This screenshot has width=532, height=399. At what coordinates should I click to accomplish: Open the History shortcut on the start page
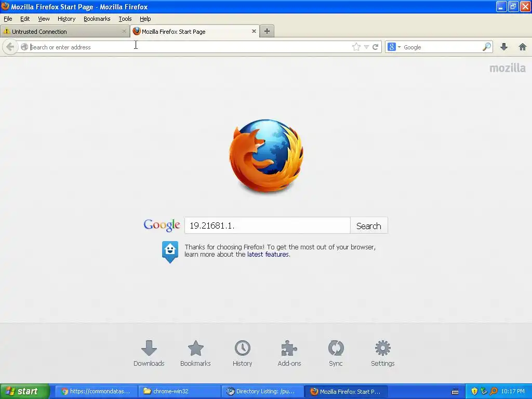point(242,353)
